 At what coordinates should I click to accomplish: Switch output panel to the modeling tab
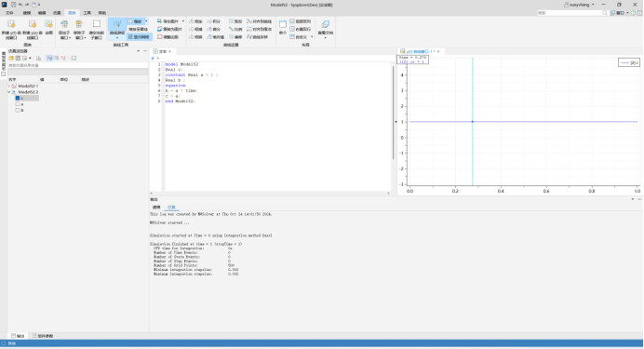tap(156, 208)
